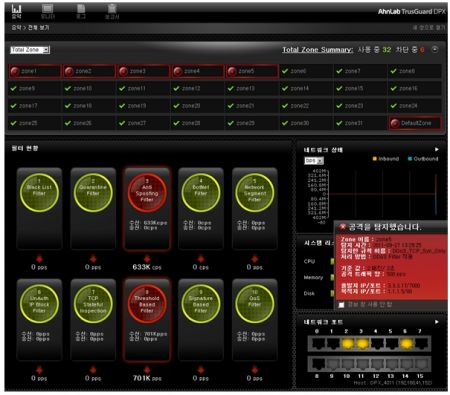Screen dimensions: 450x395
Task: Open the Total Zone dropdown
Action: tap(30, 50)
